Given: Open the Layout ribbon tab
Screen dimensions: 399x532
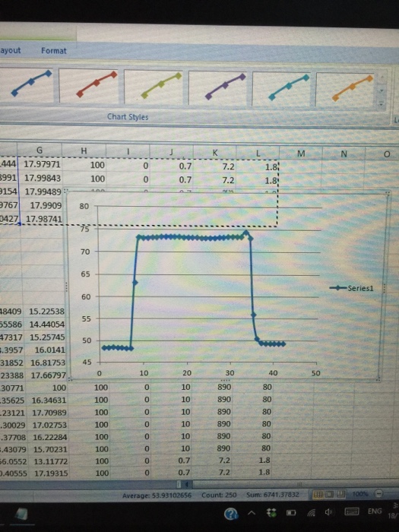Looking at the screenshot, I should [x=10, y=51].
